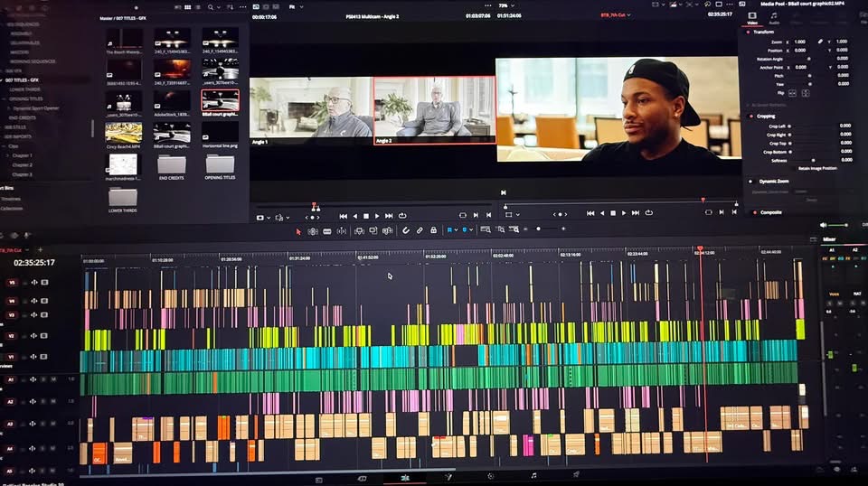Play the timeline viewer forward
This screenshot has width=868, height=486.
625,213
